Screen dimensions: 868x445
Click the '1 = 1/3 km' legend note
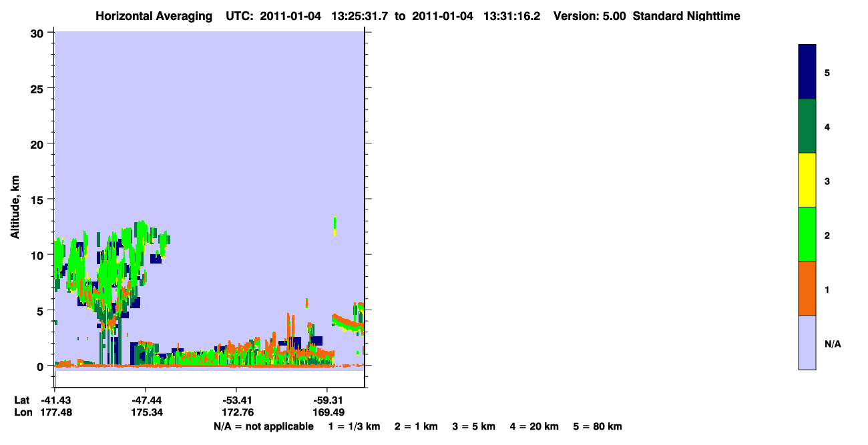(355, 427)
